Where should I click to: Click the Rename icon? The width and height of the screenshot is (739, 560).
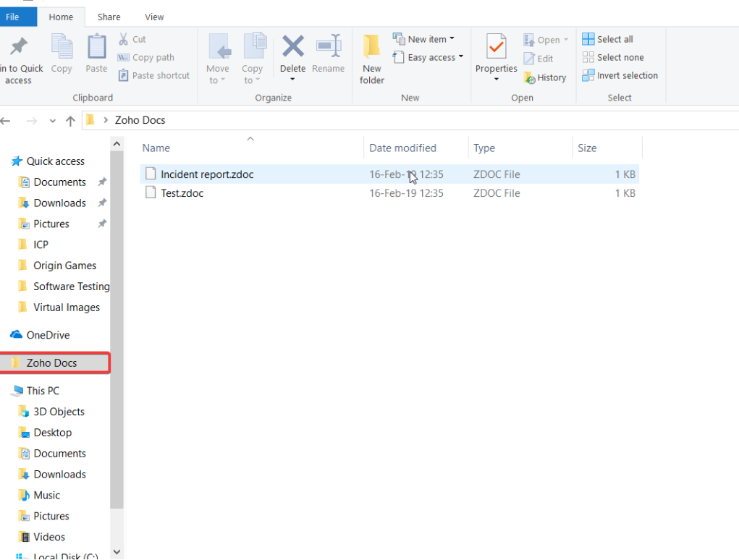(328, 47)
